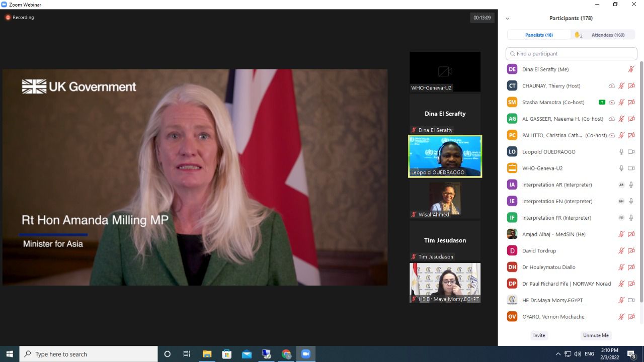
Task: Click Stasha Mamotra's green screen share icon
Action: coord(602,102)
